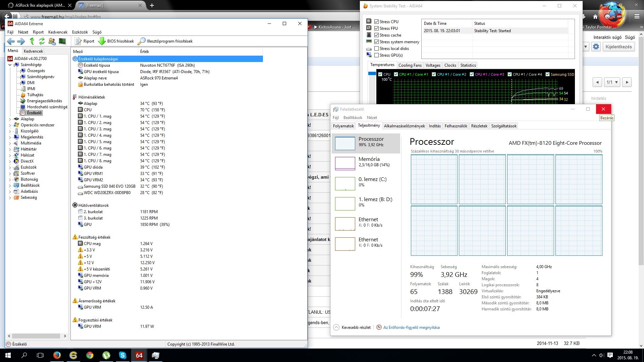Image resolution: width=644 pixels, height=362 pixels.
Task: Open Windows Start menu
Action: (8, 355)
